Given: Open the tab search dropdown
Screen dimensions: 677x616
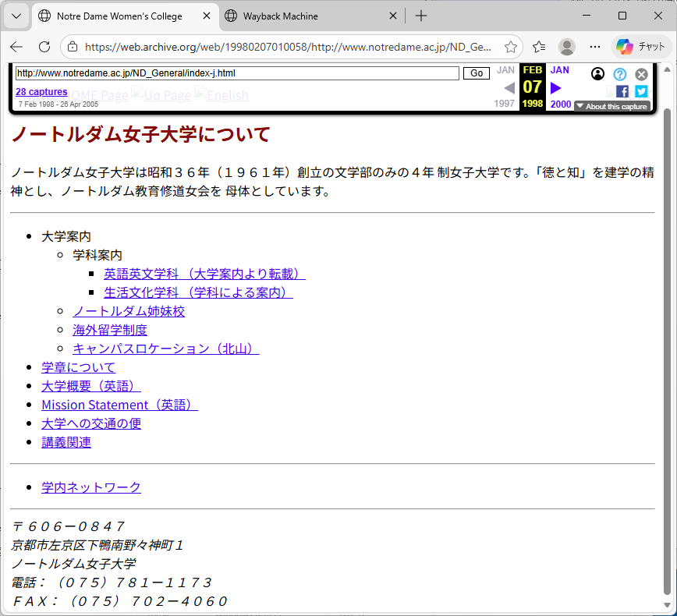Looking at the screenshot, I should [x=16, y=16].
